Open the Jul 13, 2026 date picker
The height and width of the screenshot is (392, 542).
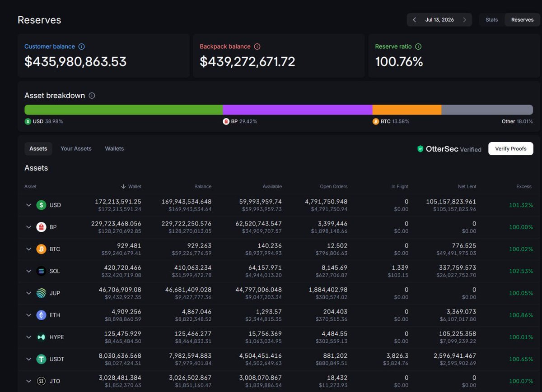439,20
